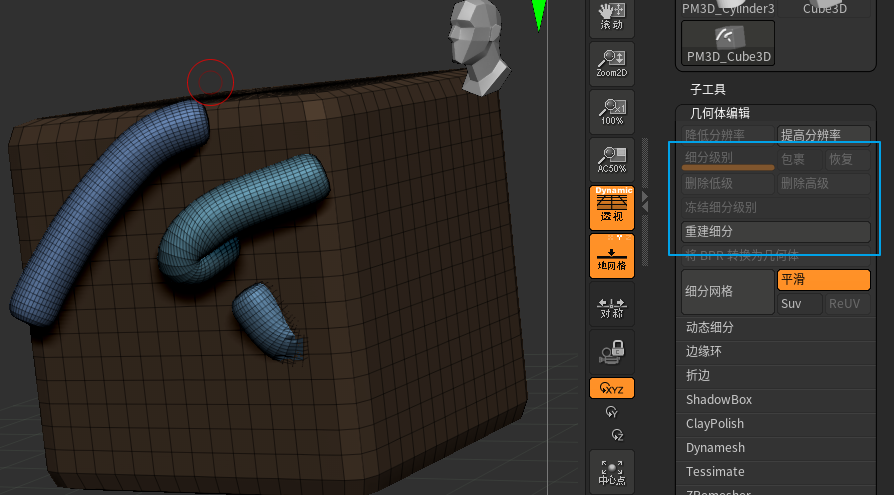Screen dimensions: 894x495
Task: Select the PM3D_Cylinder3 tool thumbnail
Action: [x=728, y=8]
